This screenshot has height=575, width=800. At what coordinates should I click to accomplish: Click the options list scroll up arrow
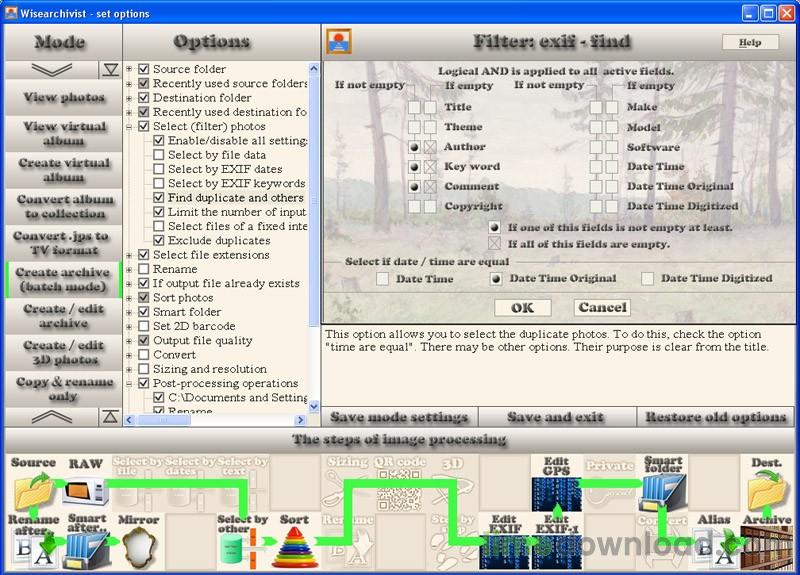click(314, 68)
